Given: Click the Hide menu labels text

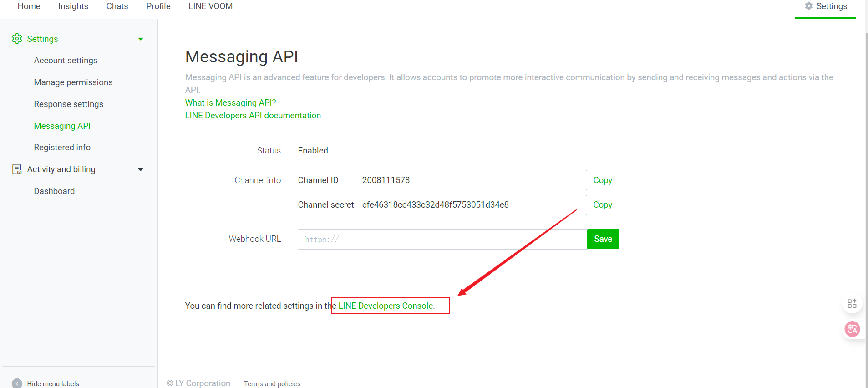Looking at the screenshot, I should [53, 384].
